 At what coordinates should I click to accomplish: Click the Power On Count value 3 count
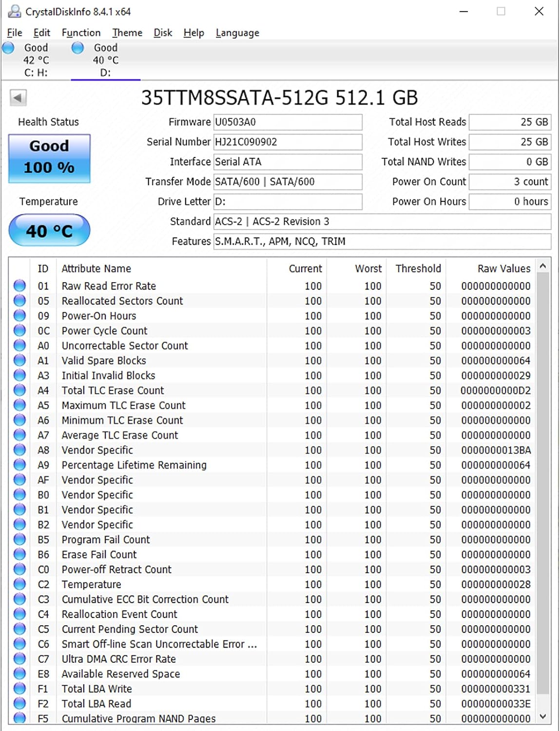click(x=510, y=182)
